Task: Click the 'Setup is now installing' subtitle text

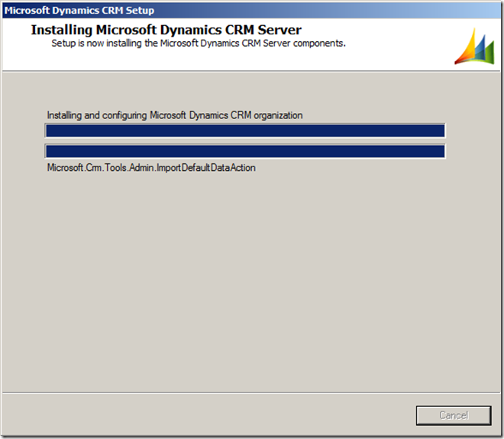Action: click(x=199, y=44)
